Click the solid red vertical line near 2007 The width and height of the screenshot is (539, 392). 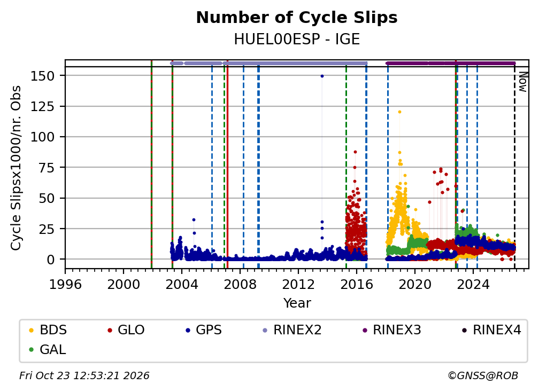click(x=227, y=164)
